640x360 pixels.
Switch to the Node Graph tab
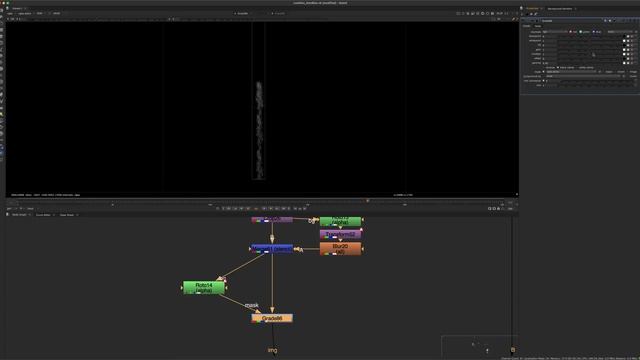pos(19,215)
